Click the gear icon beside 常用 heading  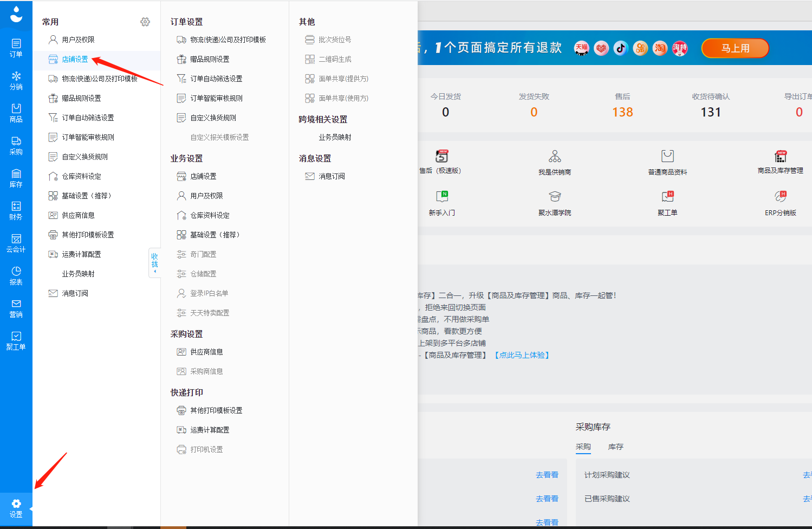point(145,22)
